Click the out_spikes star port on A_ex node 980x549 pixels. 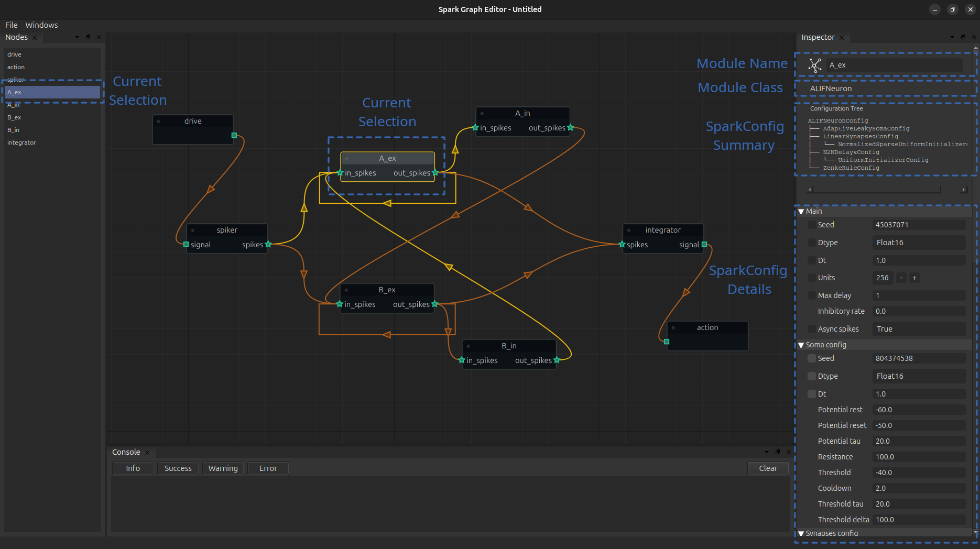pyautogui.click(x=435, y=172)
